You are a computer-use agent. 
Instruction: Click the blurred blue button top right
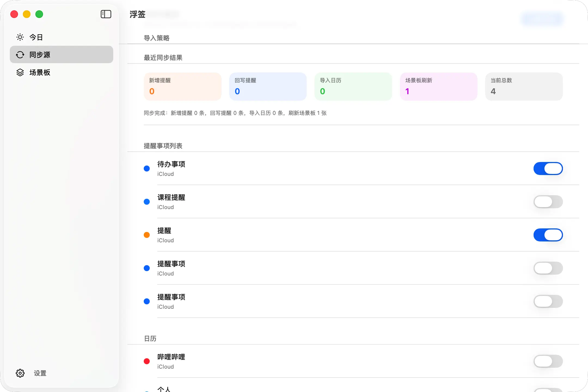click(542, 19)
